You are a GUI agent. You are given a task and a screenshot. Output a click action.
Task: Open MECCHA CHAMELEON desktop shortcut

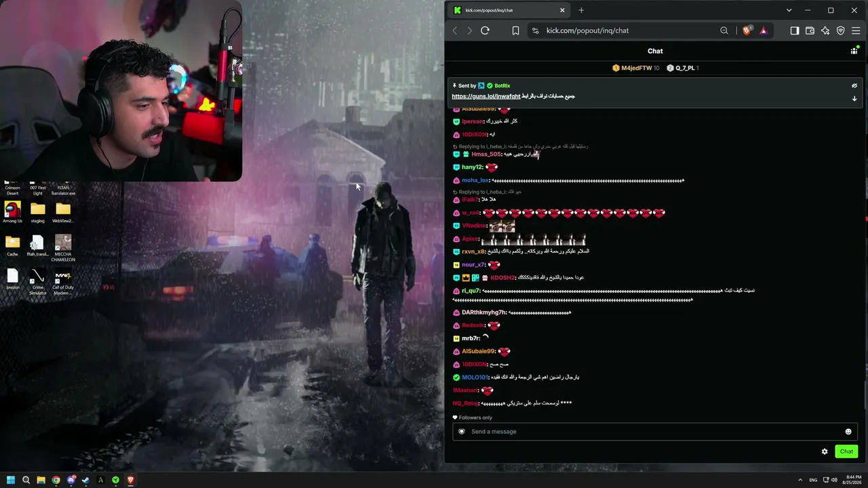[63, 248]
